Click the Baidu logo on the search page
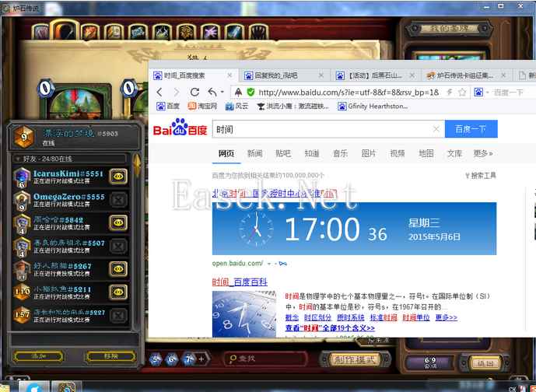536x392 pixels. click(180, 128)
